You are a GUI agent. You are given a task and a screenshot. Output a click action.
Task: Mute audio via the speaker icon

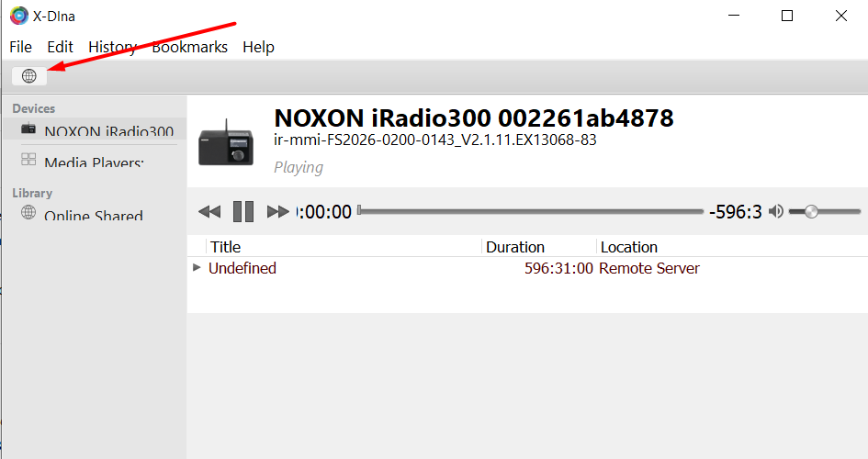pyautogui.click(x=776, y=211)
